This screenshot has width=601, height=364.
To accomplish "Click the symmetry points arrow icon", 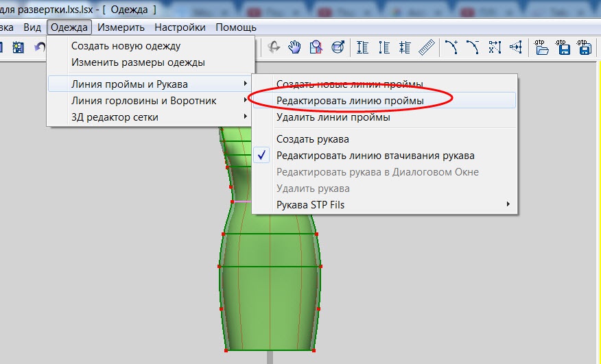I will [516, 47].
